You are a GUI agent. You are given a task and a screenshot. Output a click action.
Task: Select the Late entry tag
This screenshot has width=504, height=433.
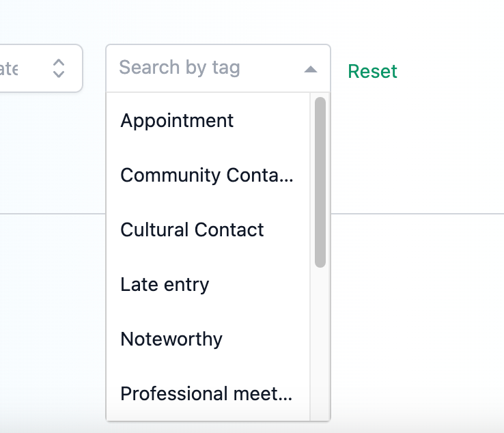point(165,285)
